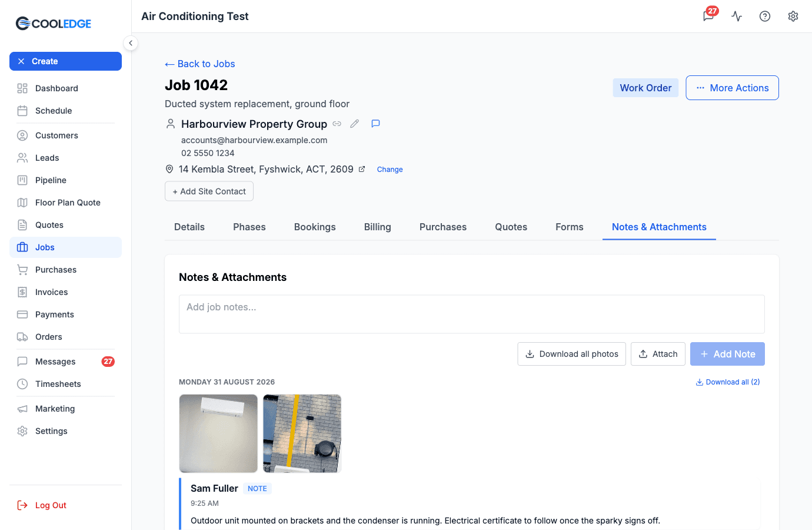Click Change link beside the address
This screenshot has height=530, width=812.
(390, 170)
